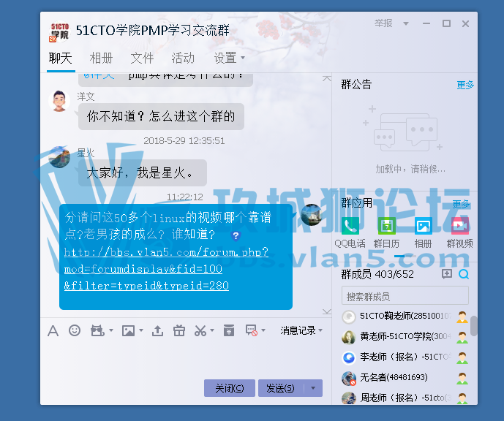Click the timestamp 2018-5-29 12:35:51

point(184,140)
